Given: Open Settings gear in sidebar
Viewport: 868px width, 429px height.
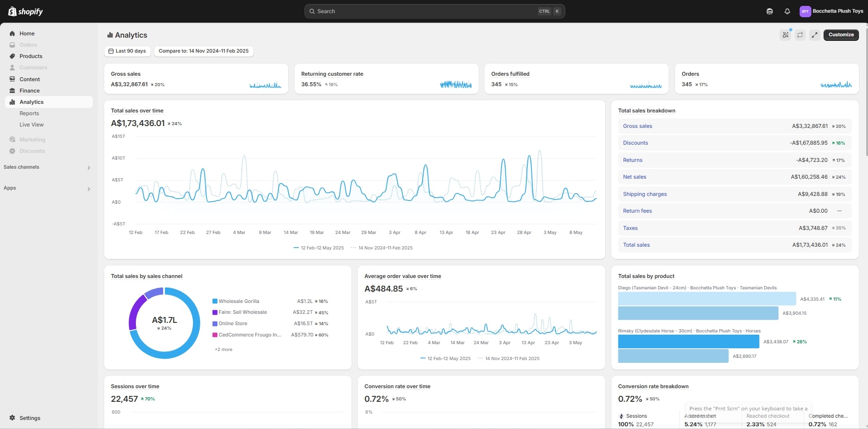Looking at the screenshot, I should click(12, 418).
